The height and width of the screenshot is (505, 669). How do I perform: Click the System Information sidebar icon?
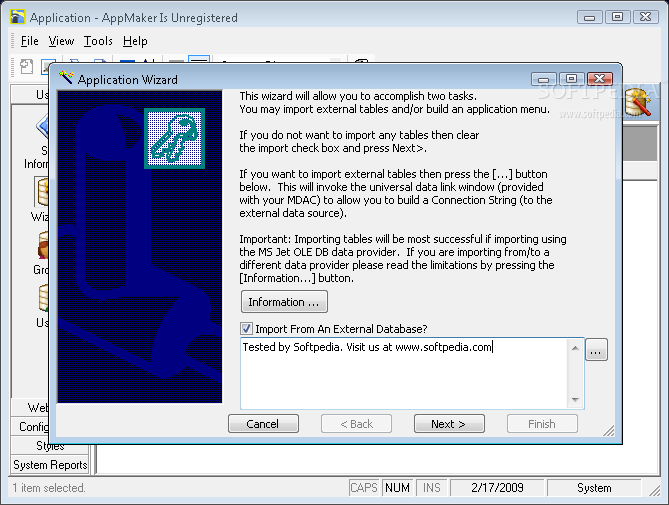[43, 127]
